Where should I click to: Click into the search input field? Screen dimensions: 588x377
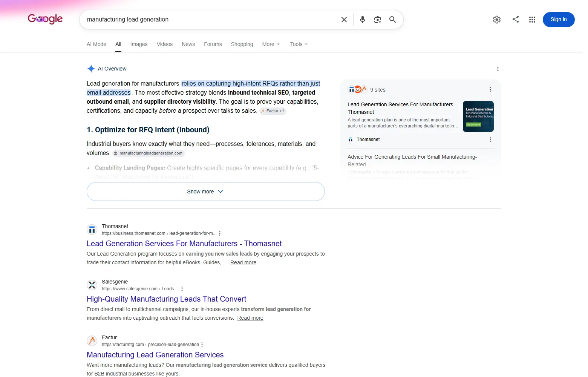pyautogui.click(x=211, y=20)
